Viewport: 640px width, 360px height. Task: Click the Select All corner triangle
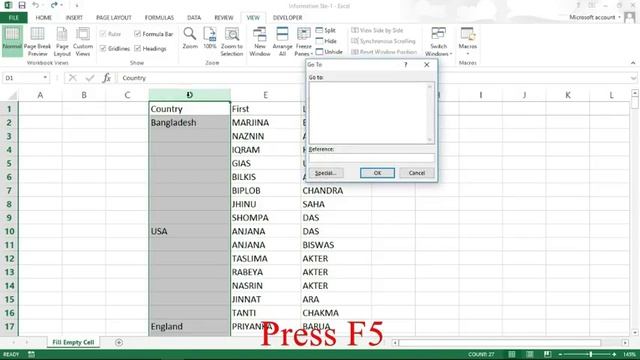[13, 96]
